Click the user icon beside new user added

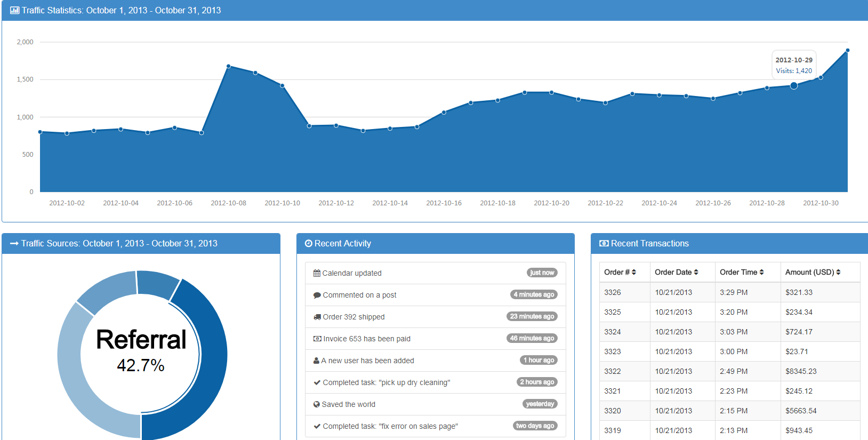click(x=316, y=361)
